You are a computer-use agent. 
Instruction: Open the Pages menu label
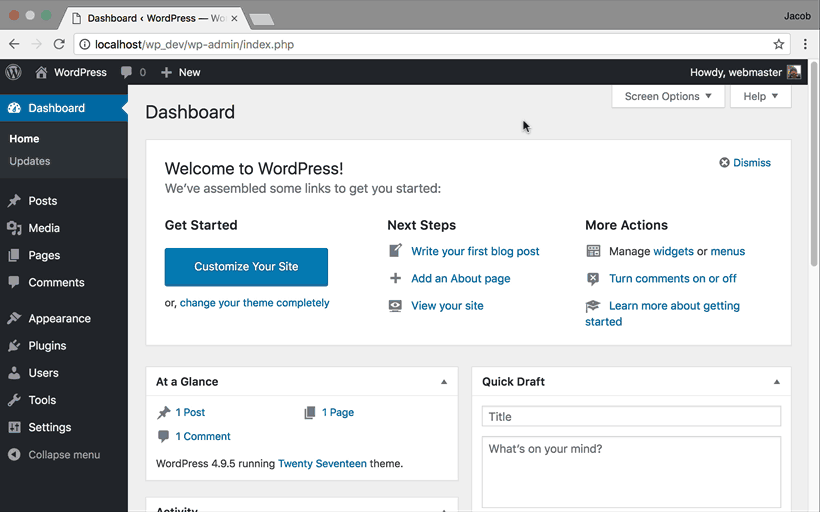pos(44,255)
